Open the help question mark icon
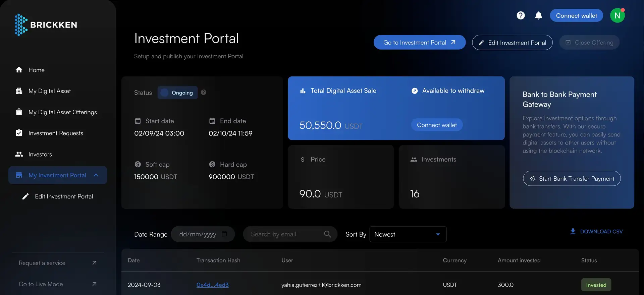Viewport: 644px width, 295px height. tap(521, 15)
